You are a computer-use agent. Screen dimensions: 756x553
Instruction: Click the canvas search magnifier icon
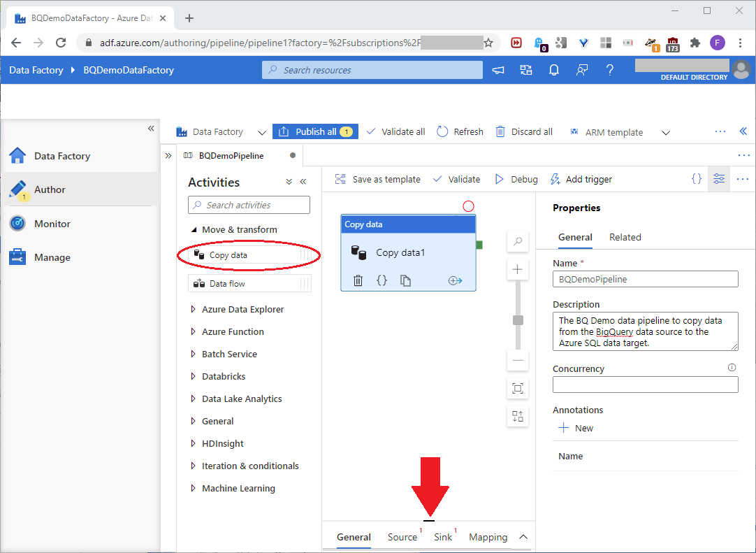[518, 240]
